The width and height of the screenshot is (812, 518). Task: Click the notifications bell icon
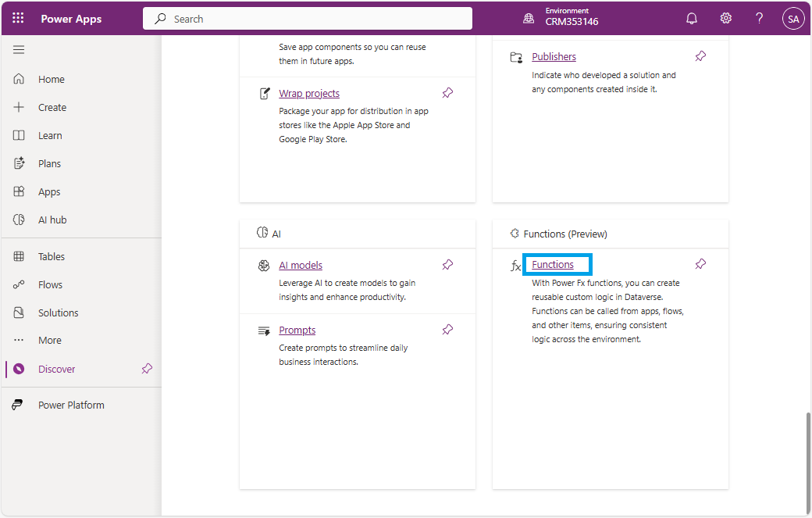click(x=691, y=19)
